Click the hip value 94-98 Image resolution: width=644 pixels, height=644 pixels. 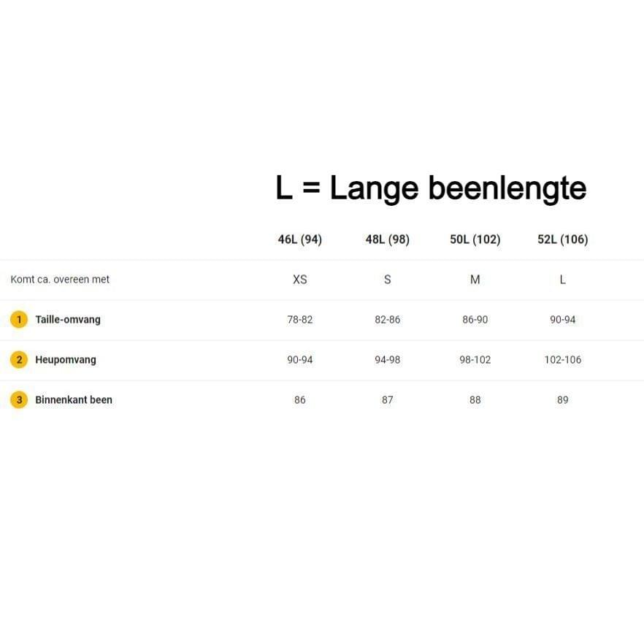tap(388, 360)
